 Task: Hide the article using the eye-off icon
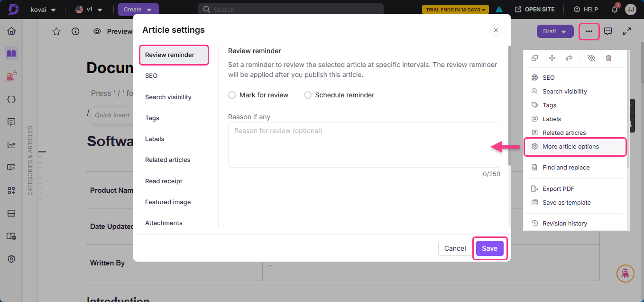click(x=591, y=58)
